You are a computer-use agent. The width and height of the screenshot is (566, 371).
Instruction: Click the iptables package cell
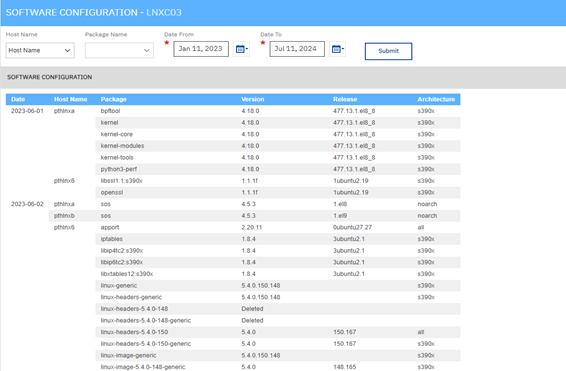click(x=112, y=239)
